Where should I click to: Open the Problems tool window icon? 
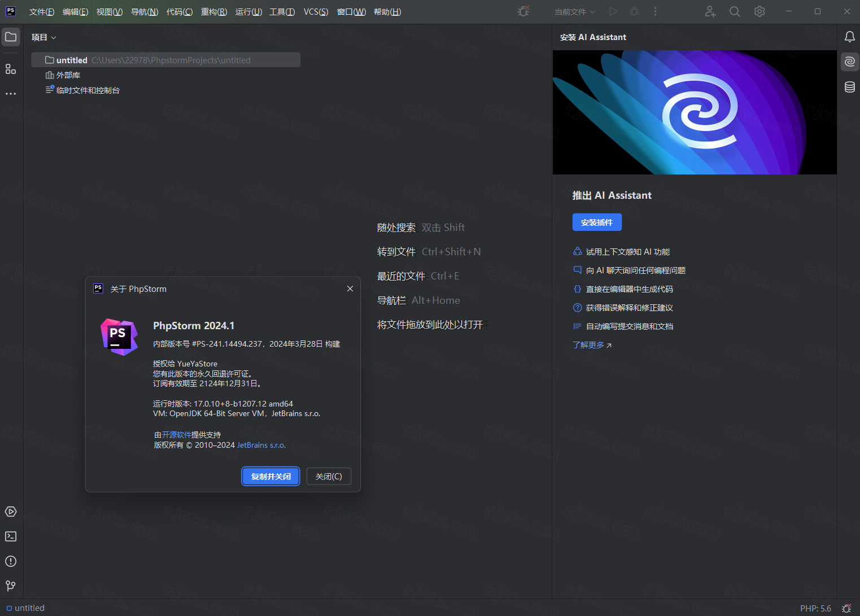[11, 561]
